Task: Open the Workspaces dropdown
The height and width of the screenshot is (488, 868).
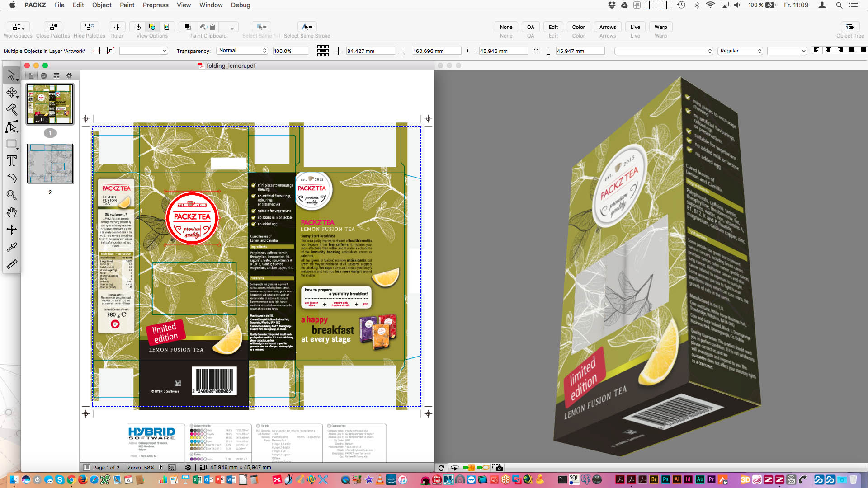Action: [x=18, y=27]
